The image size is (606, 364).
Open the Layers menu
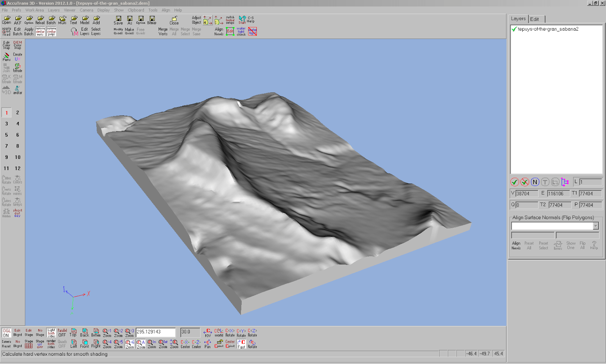pyautogui.click(x=53, y=10)
